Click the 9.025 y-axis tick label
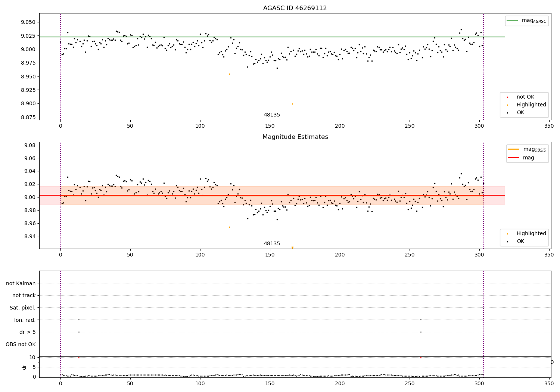Image resolution: width=560 pixels, height=392 pixels. [28, 36]
